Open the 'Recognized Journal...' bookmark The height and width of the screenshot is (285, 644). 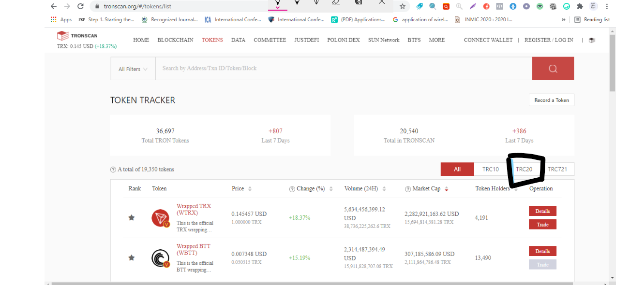coord(169,20)
